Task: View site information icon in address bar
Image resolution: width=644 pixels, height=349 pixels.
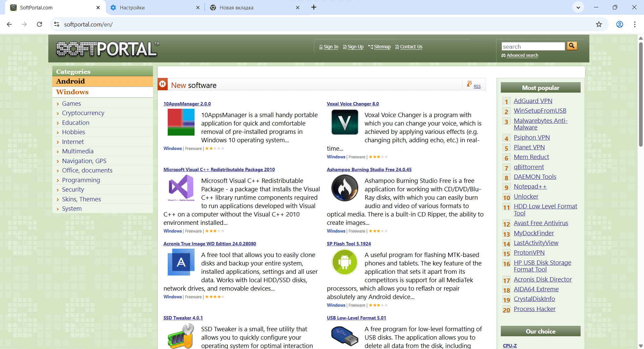Action: tap(57, 24)
